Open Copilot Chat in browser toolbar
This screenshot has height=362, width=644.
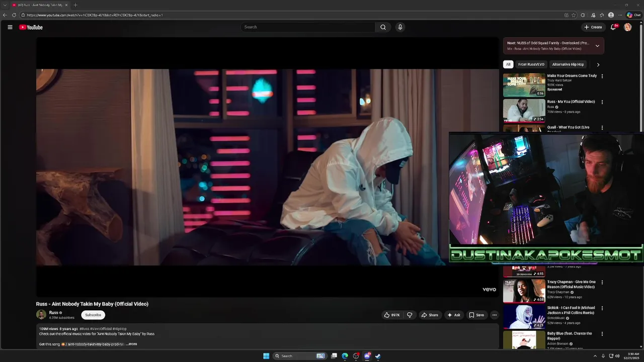633,15
